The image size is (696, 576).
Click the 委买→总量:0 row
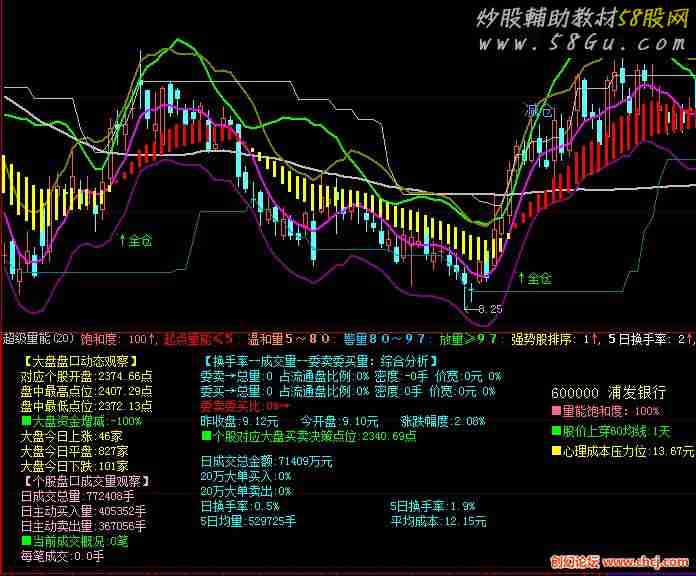coord(348,391)
